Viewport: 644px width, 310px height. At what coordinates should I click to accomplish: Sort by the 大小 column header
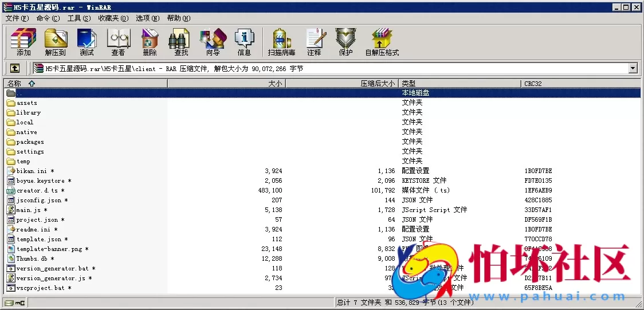(227, 83)
